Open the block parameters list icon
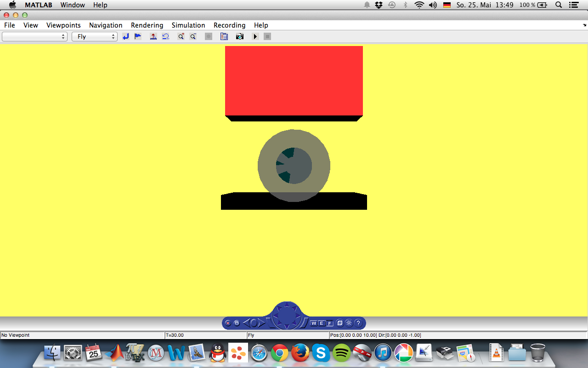588x368 pixels. 224,36
